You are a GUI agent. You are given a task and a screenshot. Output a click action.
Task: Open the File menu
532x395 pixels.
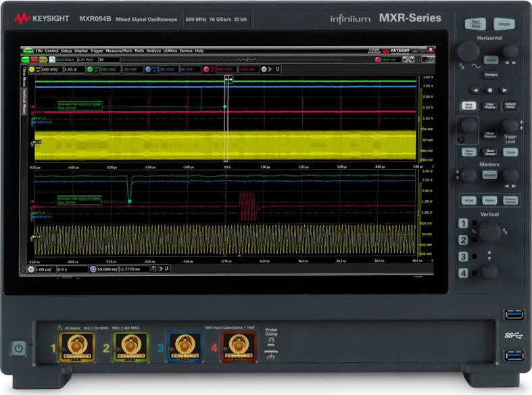tap(39, 51)
